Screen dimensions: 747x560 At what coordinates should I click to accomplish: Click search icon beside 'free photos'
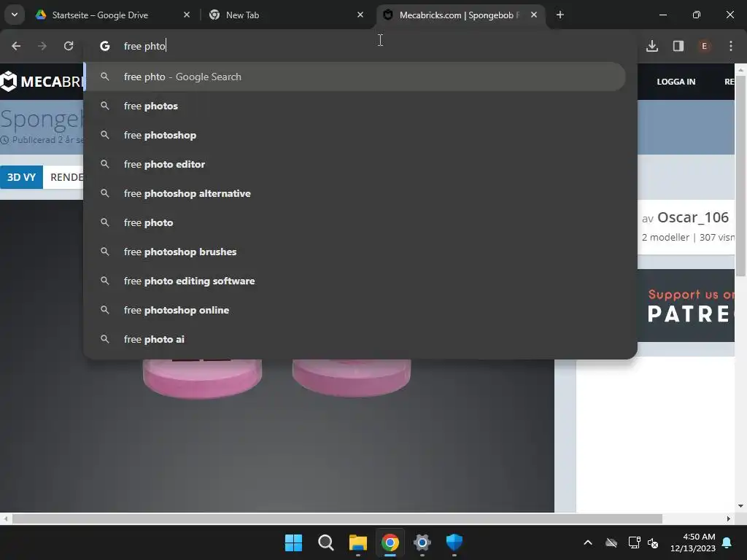[x=105, y=106]
